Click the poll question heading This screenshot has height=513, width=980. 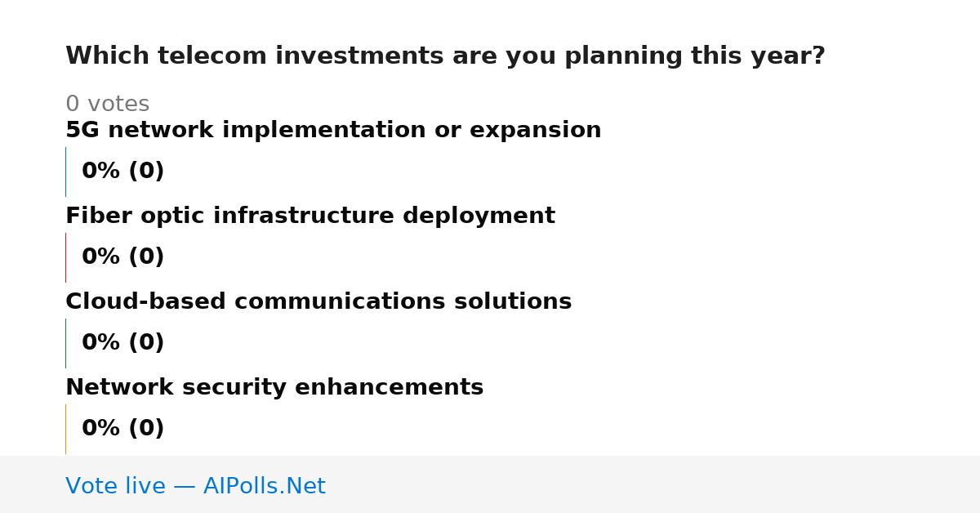pyautogui.click(x=445, y=56)
